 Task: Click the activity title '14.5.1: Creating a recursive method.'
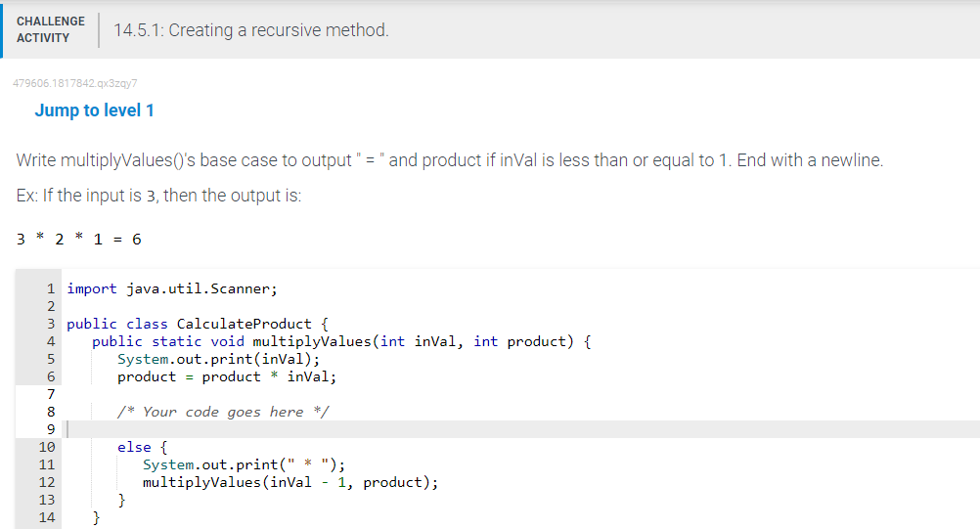pos(251,30)
